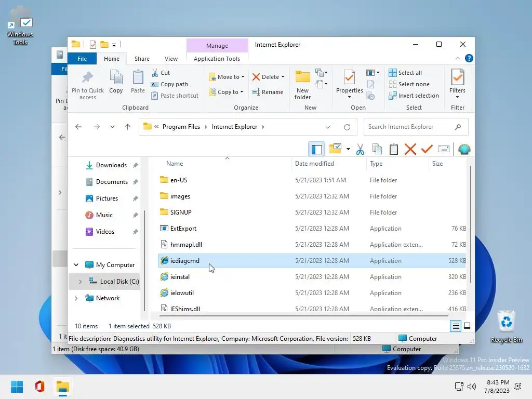Go back with the left arrow

(x=78, y=127)
